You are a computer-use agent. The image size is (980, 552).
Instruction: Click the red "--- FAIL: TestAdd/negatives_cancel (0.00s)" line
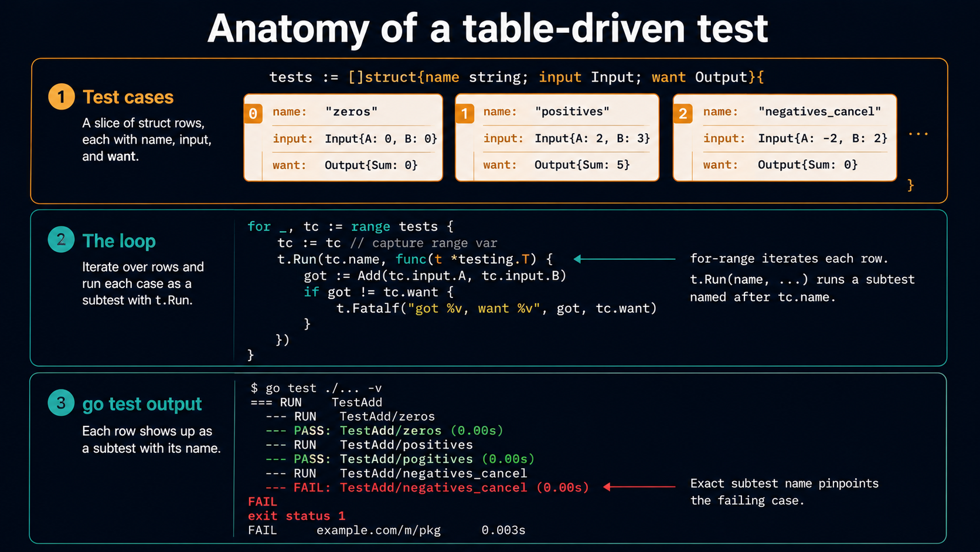click(427, 487)
